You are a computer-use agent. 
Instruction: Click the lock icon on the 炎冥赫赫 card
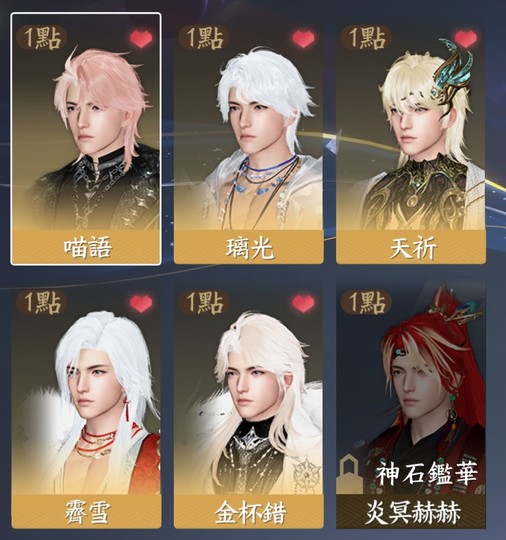pyautogui.click(x=349, y=474)
